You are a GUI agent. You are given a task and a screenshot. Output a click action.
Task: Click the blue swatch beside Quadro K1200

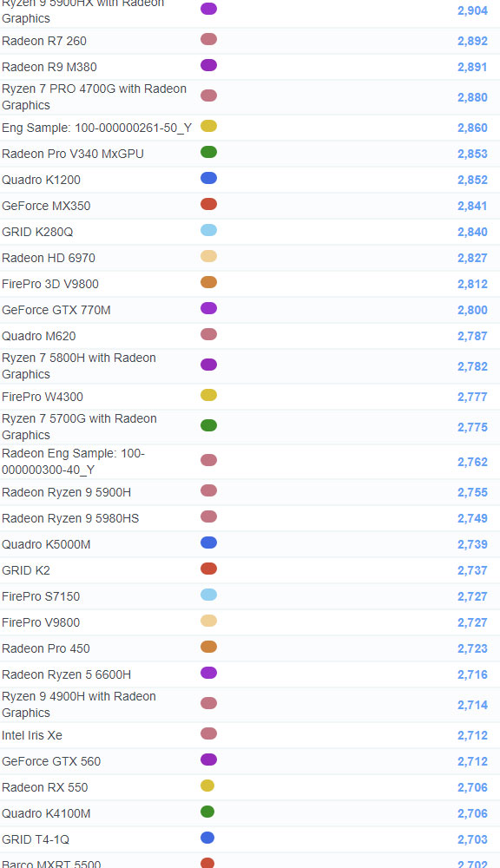click(208, 178)
